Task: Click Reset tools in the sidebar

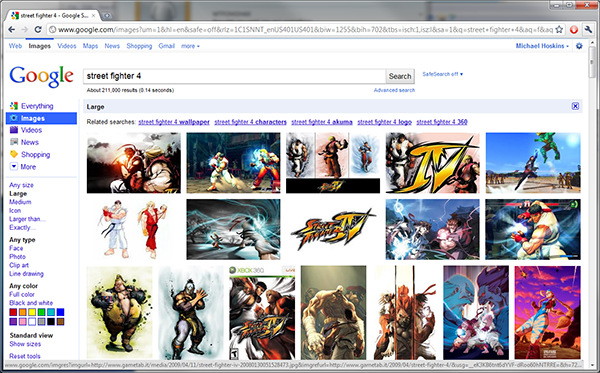Action: (25, 356)
